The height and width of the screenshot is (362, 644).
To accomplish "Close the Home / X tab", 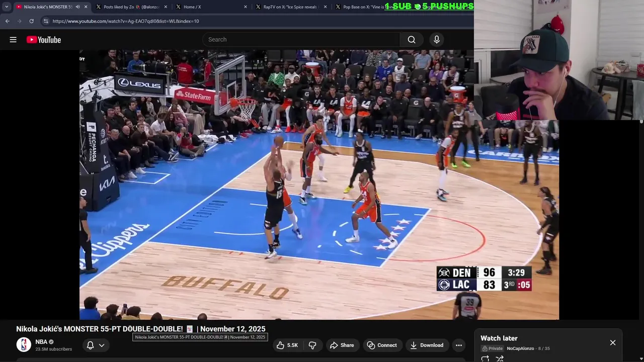I will (246, 7).
